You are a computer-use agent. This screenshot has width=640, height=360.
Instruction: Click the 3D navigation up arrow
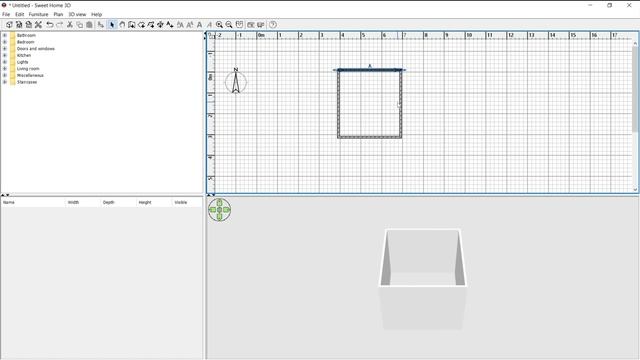[220, 202]
